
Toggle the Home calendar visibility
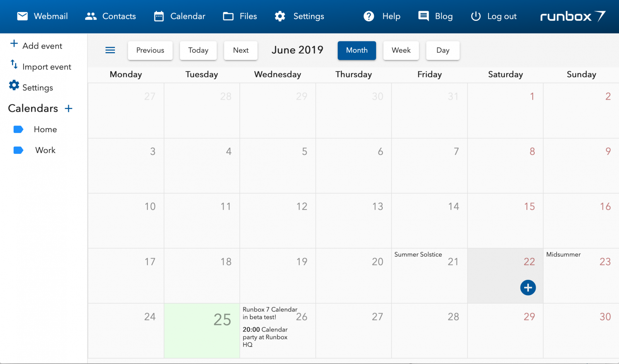click(x=19, y=129)
